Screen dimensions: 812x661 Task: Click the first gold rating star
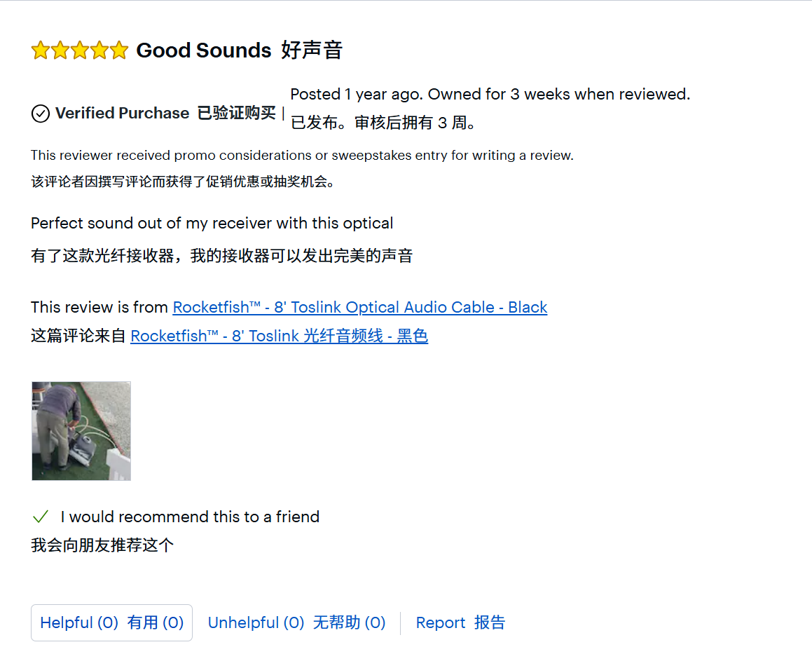point(41,50)
